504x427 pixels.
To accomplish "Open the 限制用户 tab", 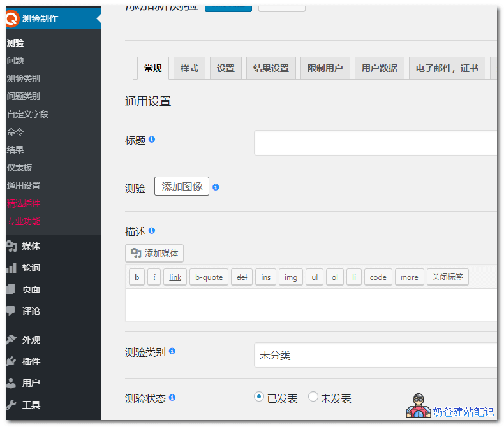I will point(325,68).
